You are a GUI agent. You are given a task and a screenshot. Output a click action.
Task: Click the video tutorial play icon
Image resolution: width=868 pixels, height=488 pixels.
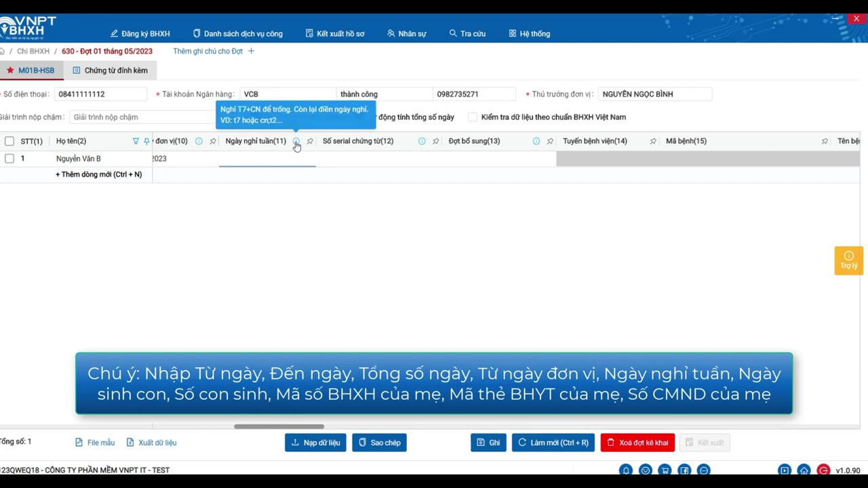click(785, 470)
